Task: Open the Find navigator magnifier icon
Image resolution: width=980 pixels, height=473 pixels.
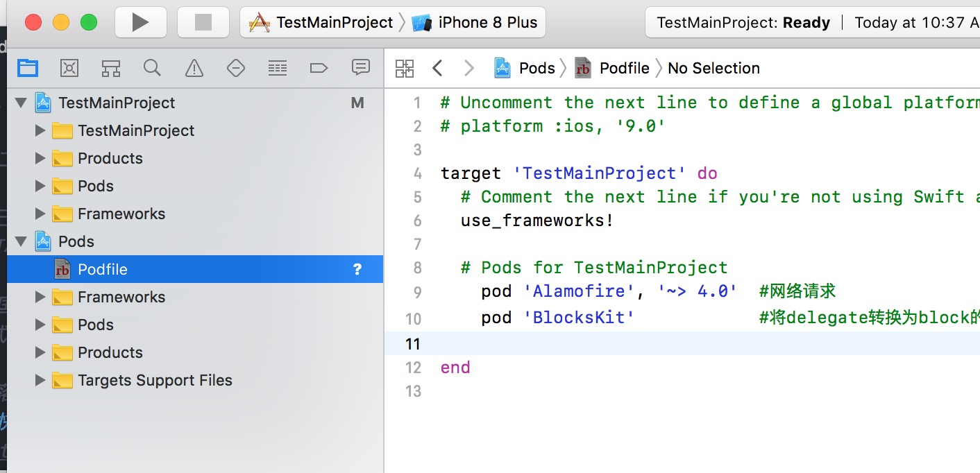Action: tap(152, 68)
